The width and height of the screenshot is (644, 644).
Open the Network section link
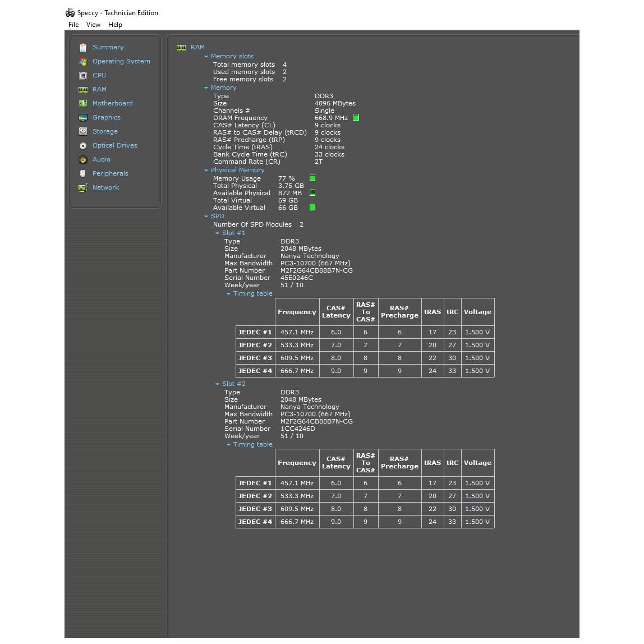(x=105, y=188)
